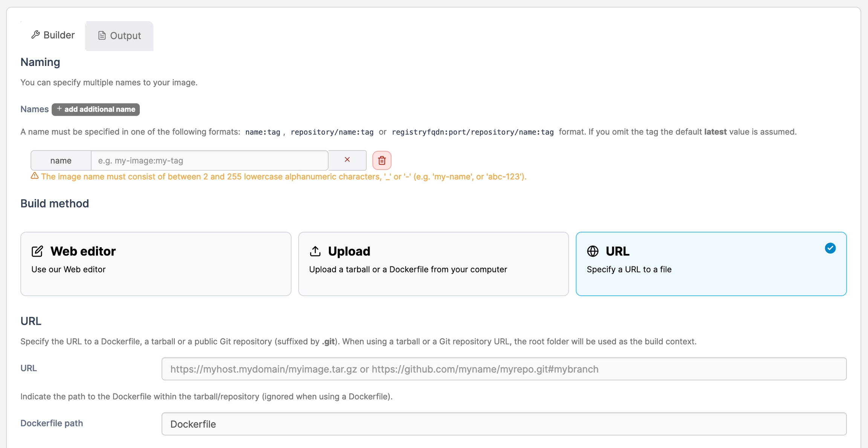Click the wrench icon in Builder tab
This screenshot has width=868, height=448.
pyautogui.click(x=35, y=35)
